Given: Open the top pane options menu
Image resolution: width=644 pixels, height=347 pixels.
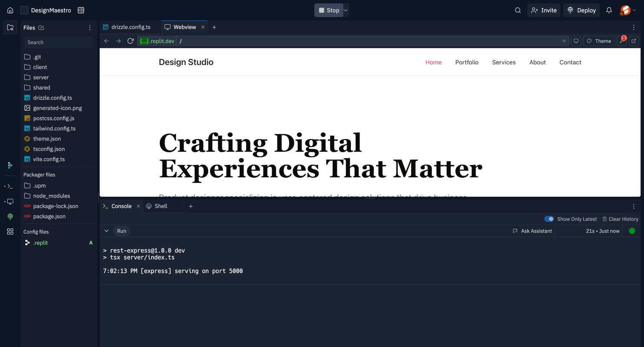Looking at the screenshot, I should tap(634, 27).
